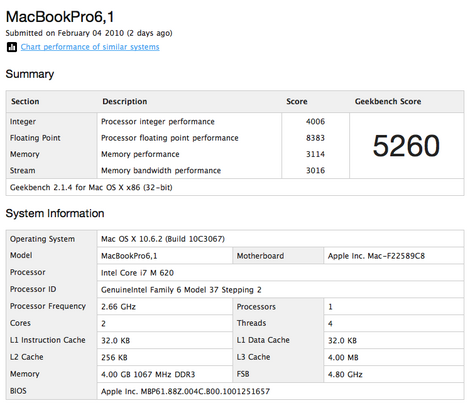Viewport: 470px width, 408px height.
Task: Click the System Information heading
Action: [x=55, y=213]
